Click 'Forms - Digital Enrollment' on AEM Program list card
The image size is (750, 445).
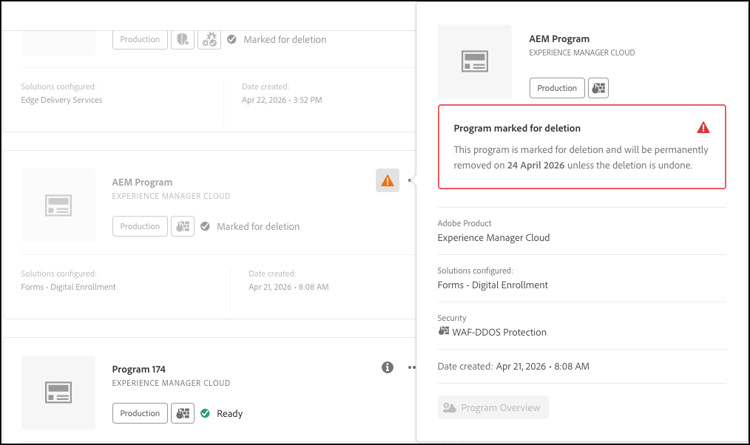(x=68, y=287)
